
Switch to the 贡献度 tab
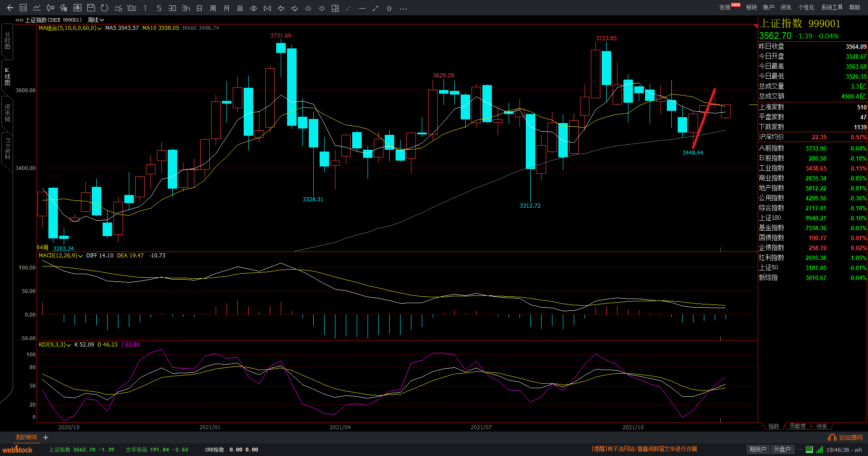click(797, 426)
